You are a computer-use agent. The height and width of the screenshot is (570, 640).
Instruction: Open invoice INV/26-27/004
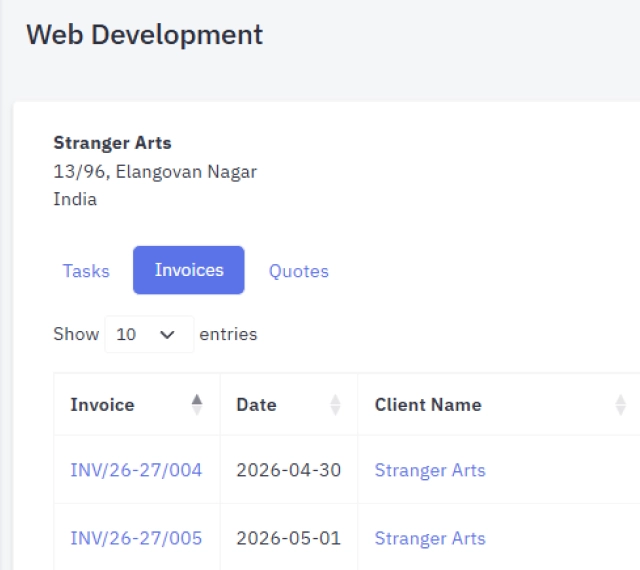click(136, 470)
